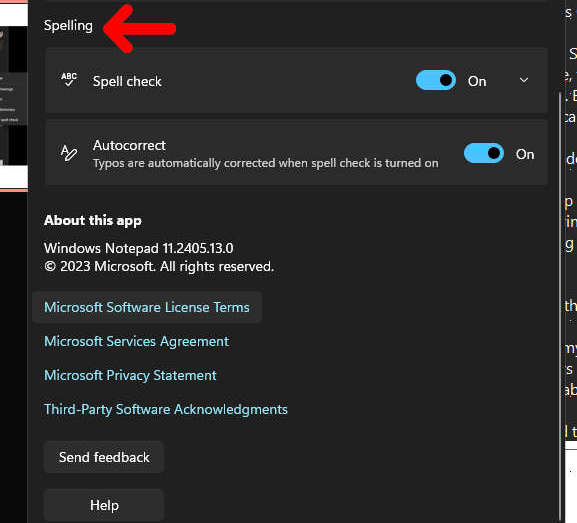Click the About this app heading
The width and height of the screenshot is (577, 523).
click(93, 220)
